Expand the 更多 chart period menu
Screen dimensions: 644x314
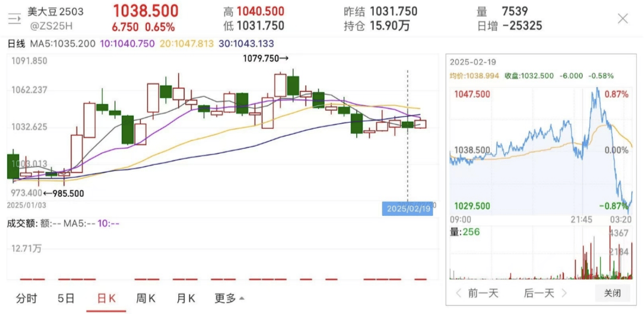(x=229, y=298)
